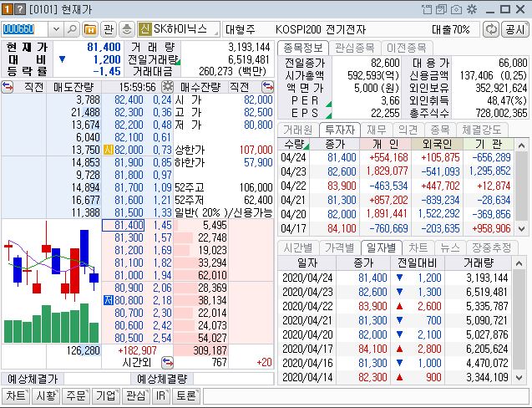Click the orange 1 icon in title bar
The height and width of the screenshot is (408, 532).
pyautogui.click(x=8, y=9)
